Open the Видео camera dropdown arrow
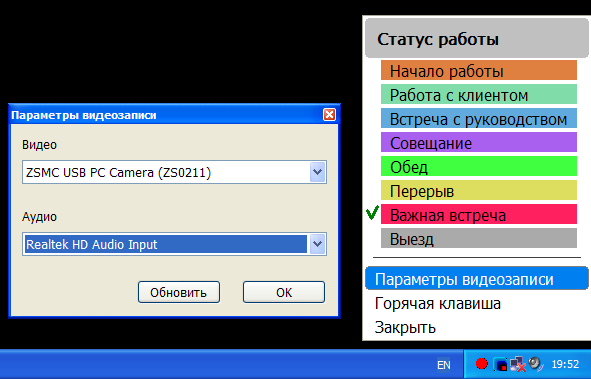 318,172
